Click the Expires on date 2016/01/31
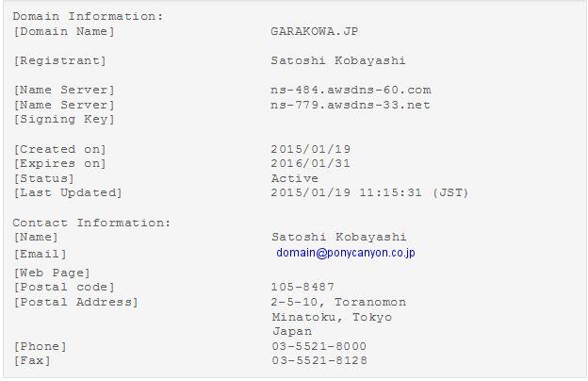Image resolution: width=588 pixels, height=381 pixels. [311, 163]
